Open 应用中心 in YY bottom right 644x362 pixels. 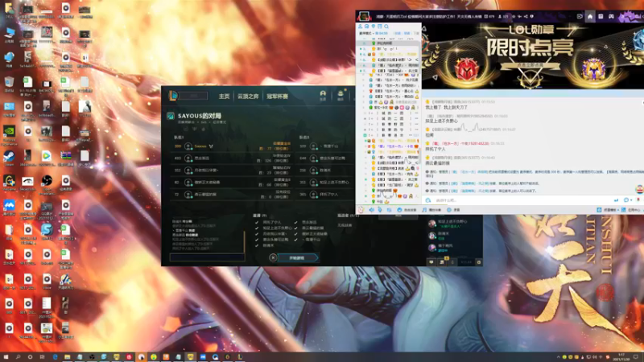point(631,210)
